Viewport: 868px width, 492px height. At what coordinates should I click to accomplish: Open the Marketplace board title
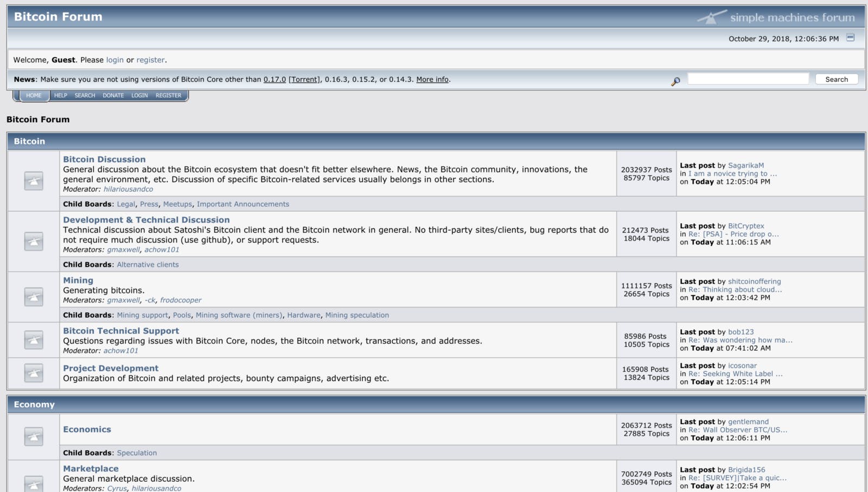tap(91, 469)
